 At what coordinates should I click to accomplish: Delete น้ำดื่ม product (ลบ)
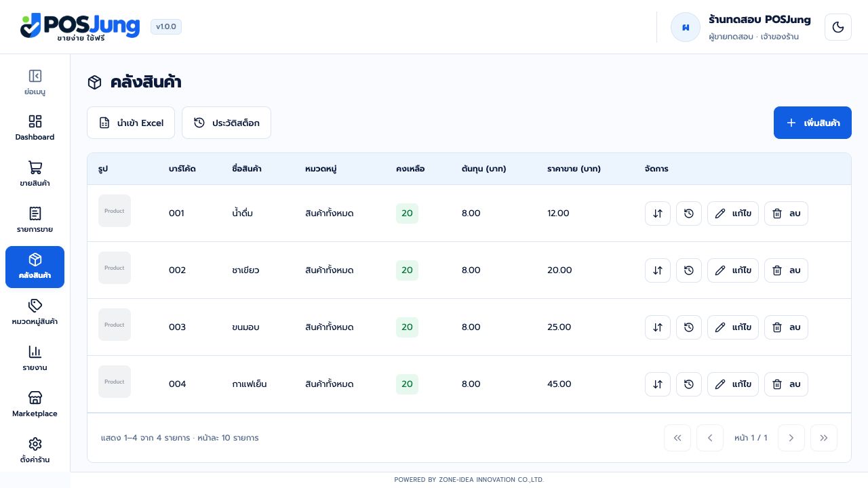[x=786, y=213]
